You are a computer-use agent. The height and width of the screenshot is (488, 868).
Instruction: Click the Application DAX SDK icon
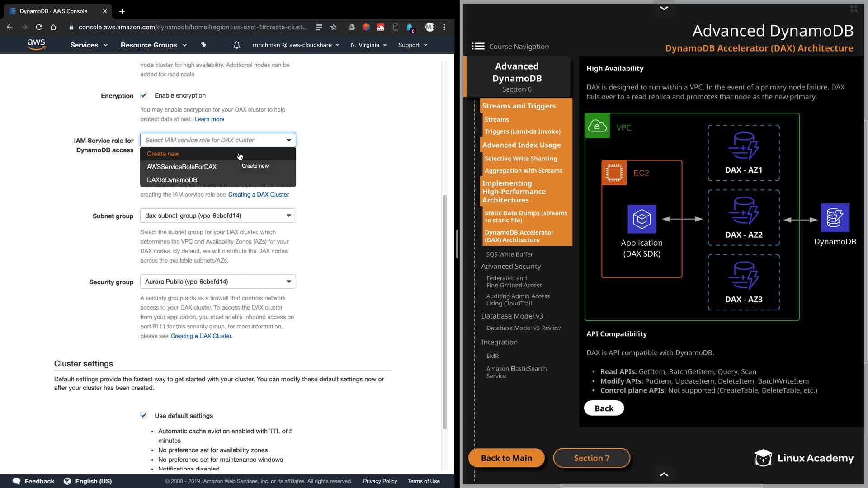pyautogui.click(x=641, y=219)
